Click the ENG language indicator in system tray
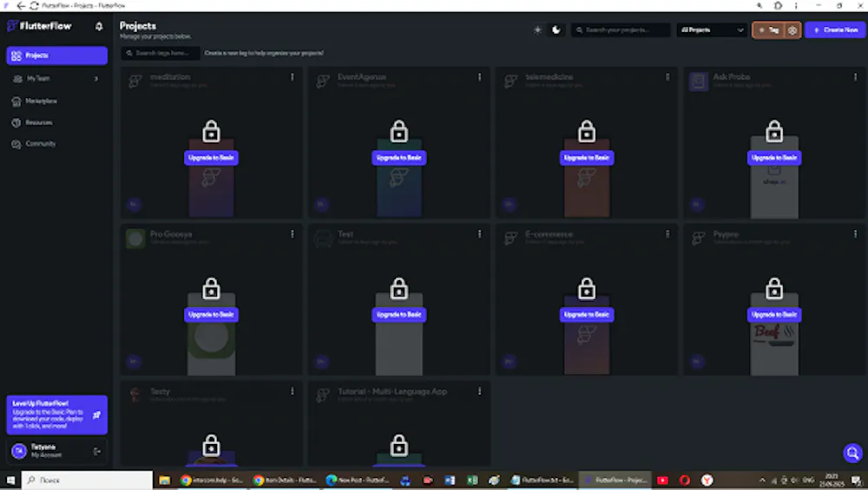 pos(808,480)
